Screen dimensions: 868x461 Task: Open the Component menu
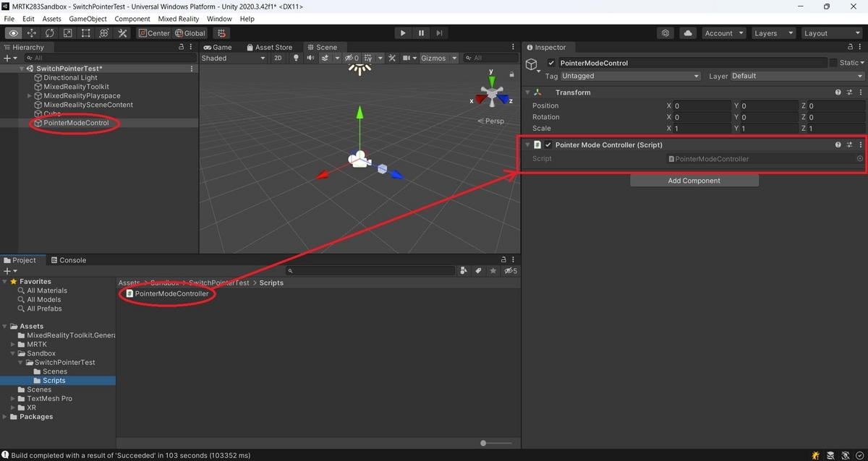point(132,19)
